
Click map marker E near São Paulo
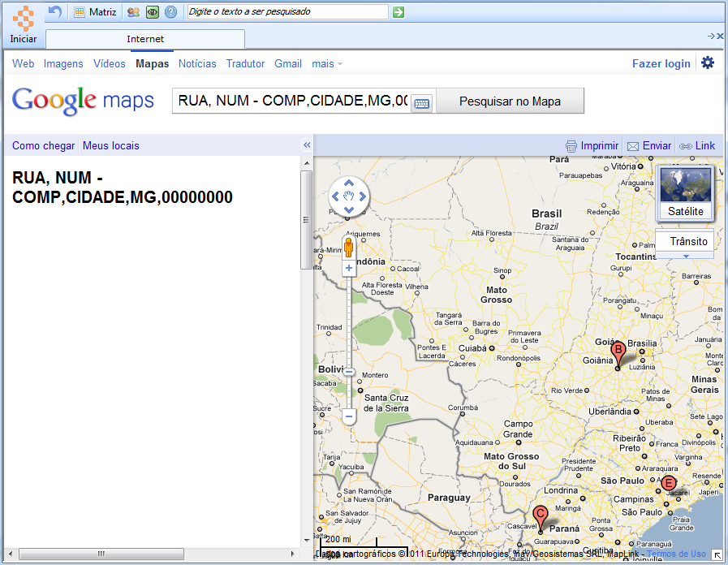point(669,483)
